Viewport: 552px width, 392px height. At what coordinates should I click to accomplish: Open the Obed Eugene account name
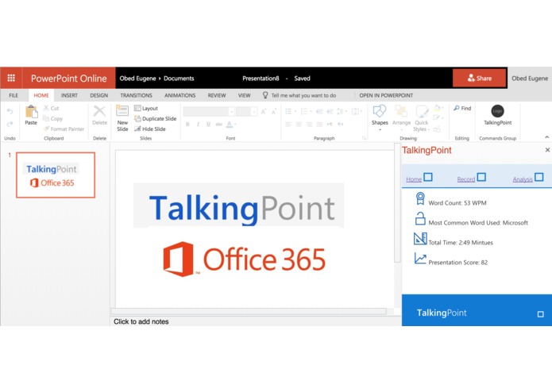click(x=530, y=78)
